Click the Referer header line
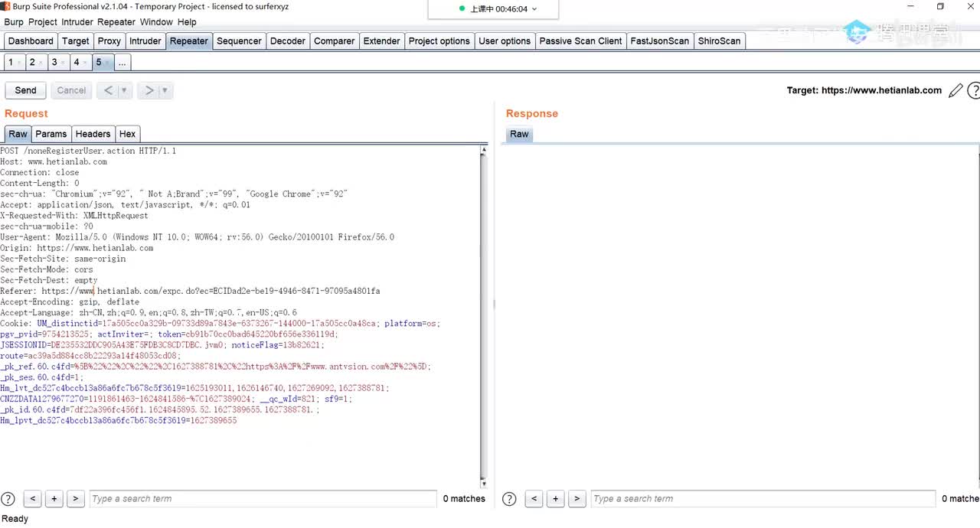980x528 pixels. (x=190, y=291)
